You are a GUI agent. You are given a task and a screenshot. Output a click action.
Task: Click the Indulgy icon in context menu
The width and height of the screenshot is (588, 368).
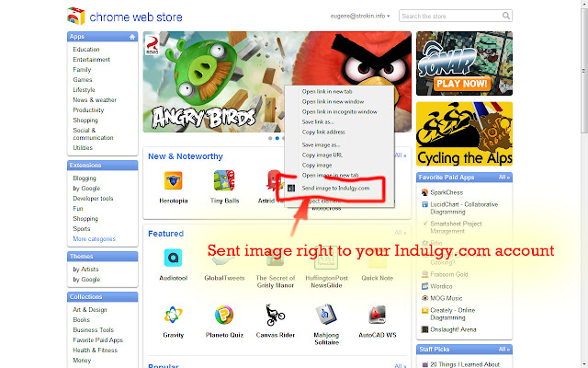(x=291, y=188)
